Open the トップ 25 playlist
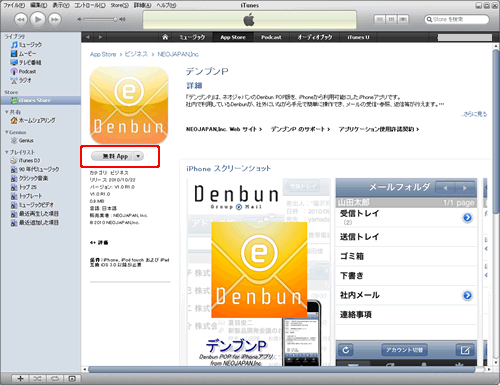The image size is (500, 385). click(24, 187)
